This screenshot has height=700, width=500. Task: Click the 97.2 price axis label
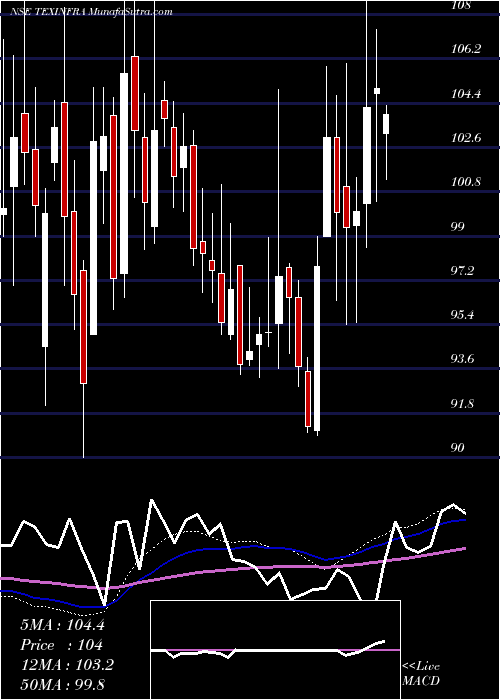[462, 271]
